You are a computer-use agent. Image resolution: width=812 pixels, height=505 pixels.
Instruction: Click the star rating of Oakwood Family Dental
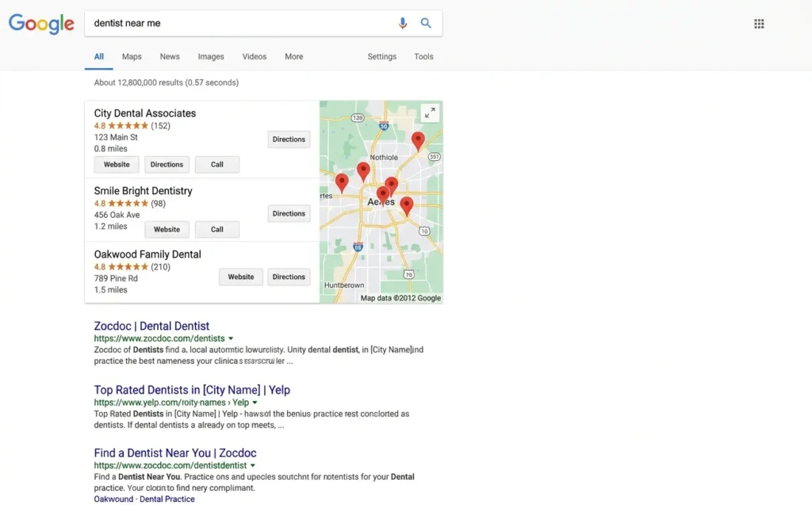(128, 267)
